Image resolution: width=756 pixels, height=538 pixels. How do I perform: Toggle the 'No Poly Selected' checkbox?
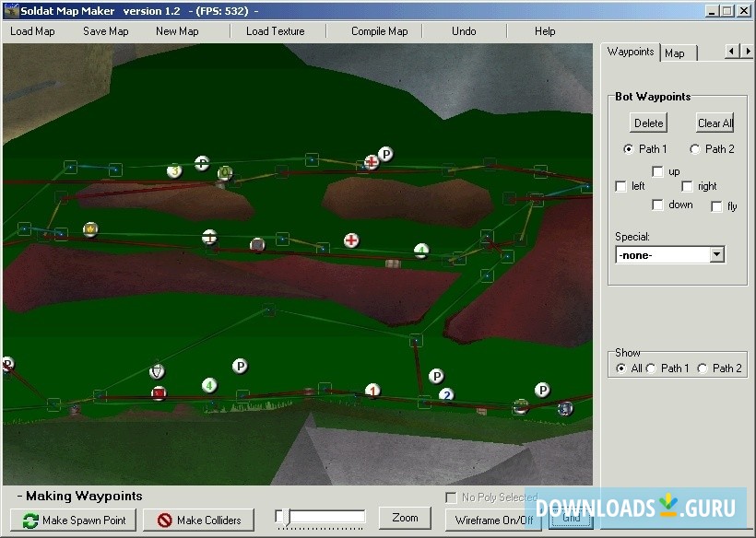click(451, 497)
